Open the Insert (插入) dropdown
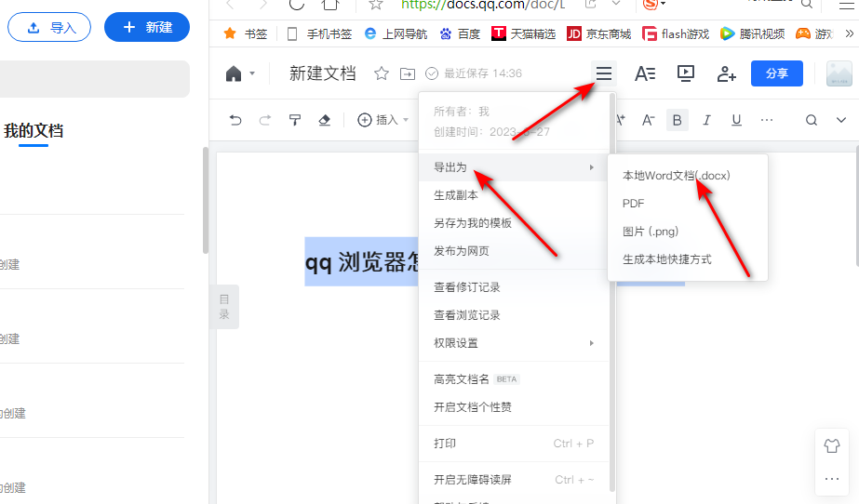Image resolution: width=859 pixels, height=504 pixels. click(383, 120)
